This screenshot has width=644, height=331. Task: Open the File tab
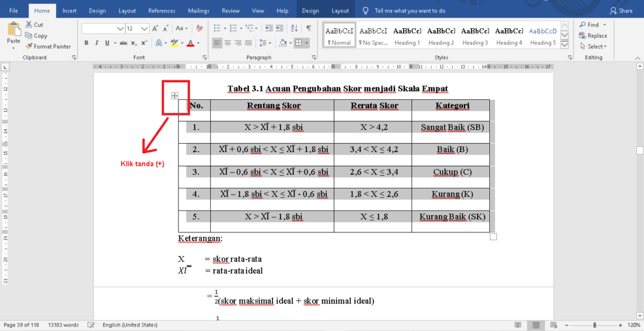pyautogui.click(x=14, y=11)
